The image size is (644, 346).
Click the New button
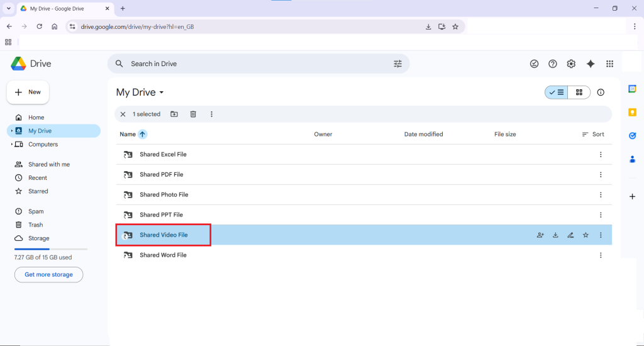pyautogui.click(x=28, y=92)
